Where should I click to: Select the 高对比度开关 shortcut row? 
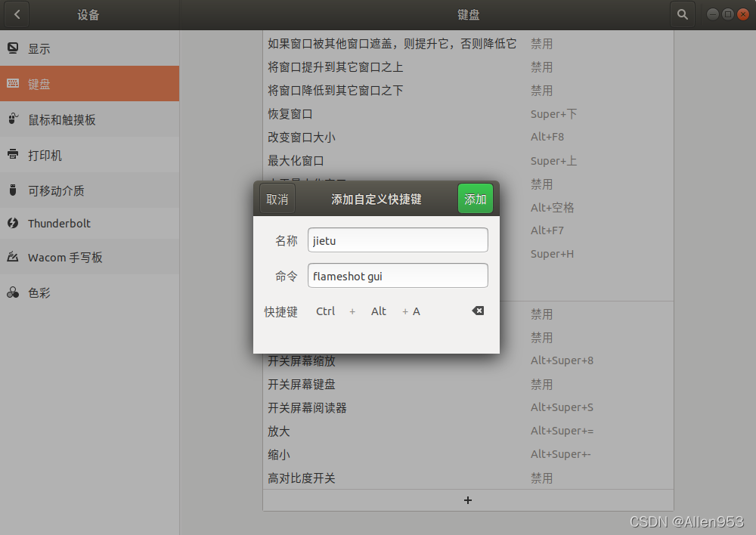point(467,478)
